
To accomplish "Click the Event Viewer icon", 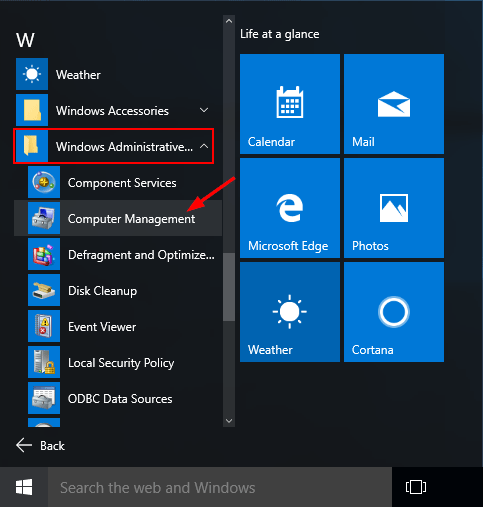I will (x=44, y=326).
